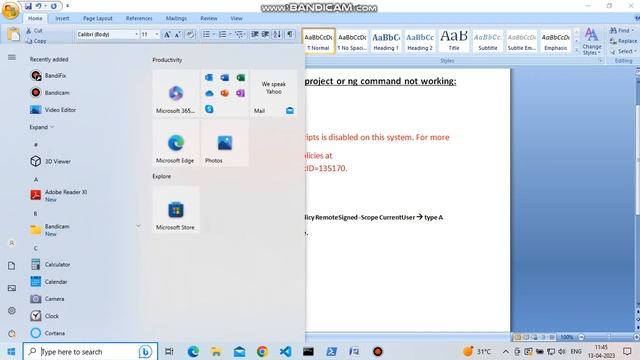Open Google Chrome from taskbar
The width and height of the screenshot is (640, 360).
[x=262, y=351]
